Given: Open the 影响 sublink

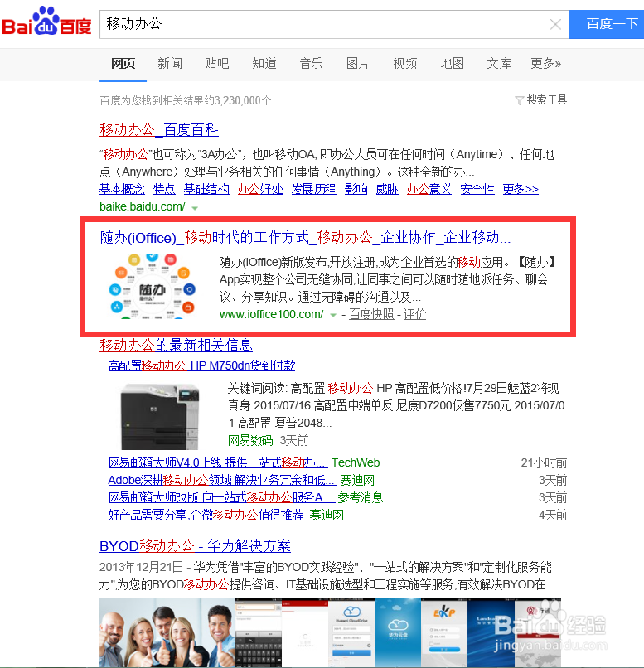Looking at the screenshot, I should pos(356,189).
